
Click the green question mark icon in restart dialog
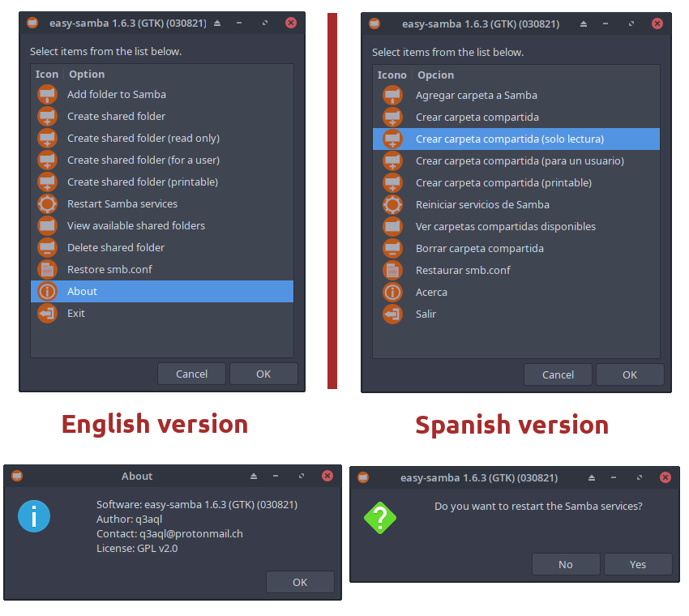[380, 518]
